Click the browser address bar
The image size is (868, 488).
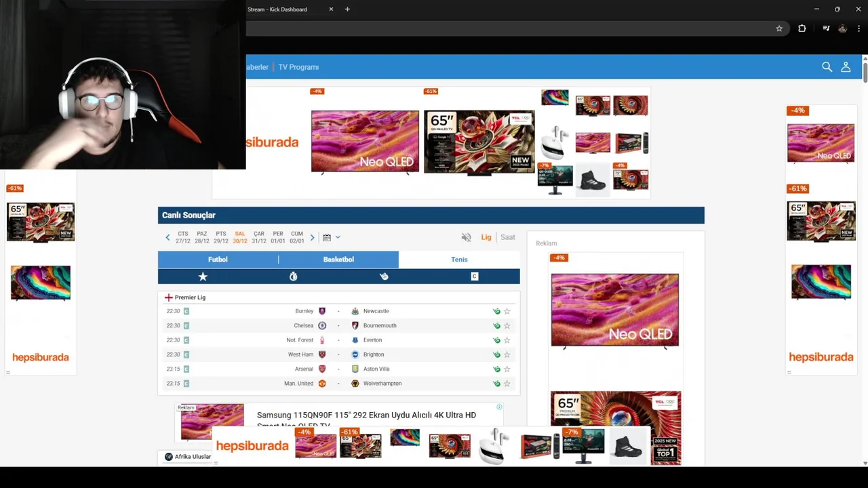[509, 28]
